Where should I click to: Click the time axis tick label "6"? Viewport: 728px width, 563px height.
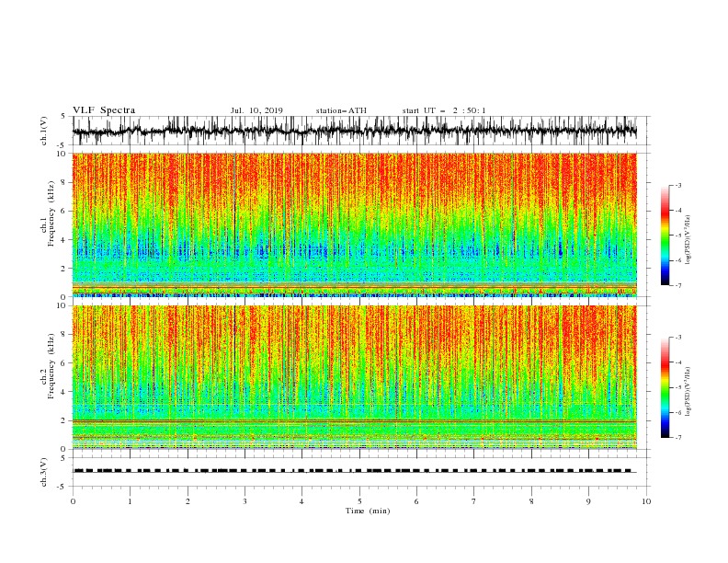click(416, 501)
